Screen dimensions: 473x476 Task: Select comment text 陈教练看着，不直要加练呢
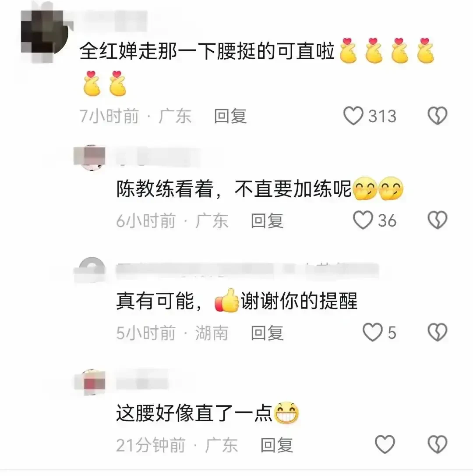pos(233,189)
